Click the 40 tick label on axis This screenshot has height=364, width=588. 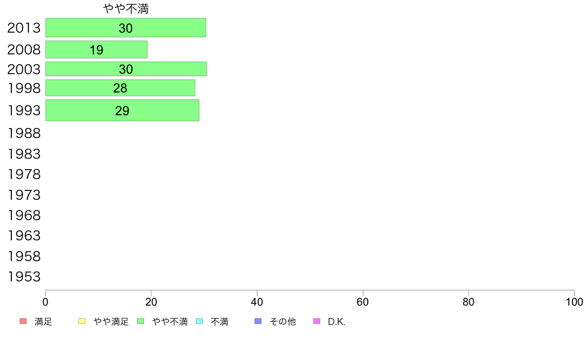point(257,302)
